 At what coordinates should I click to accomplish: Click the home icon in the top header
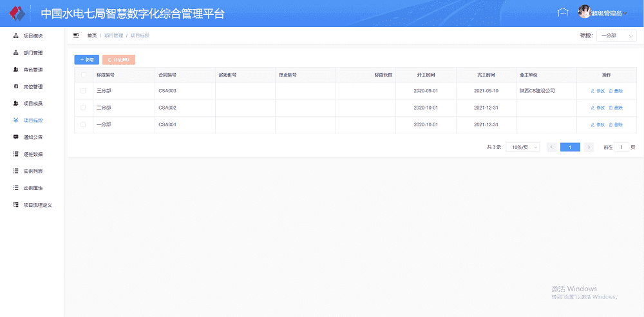[562, 13]
